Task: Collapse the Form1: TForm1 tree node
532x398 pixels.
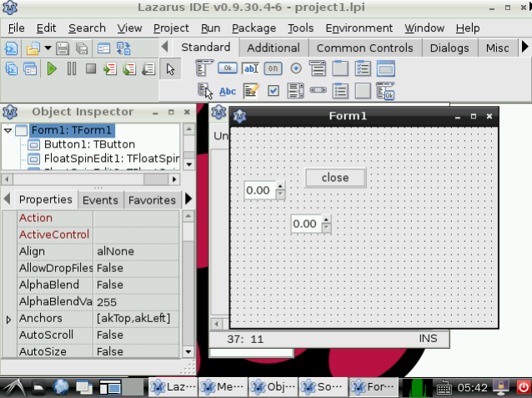Action: tap(8, 130)
